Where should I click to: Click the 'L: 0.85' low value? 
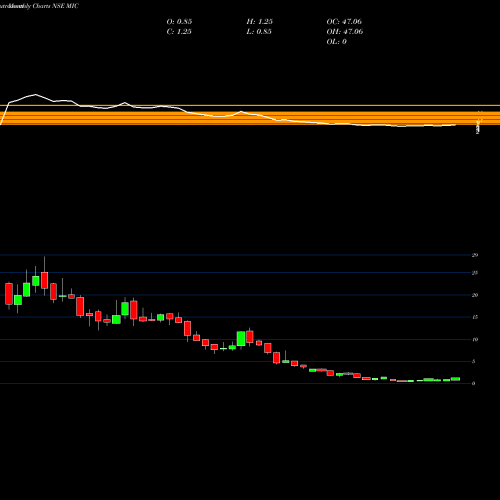coord(259,32)
